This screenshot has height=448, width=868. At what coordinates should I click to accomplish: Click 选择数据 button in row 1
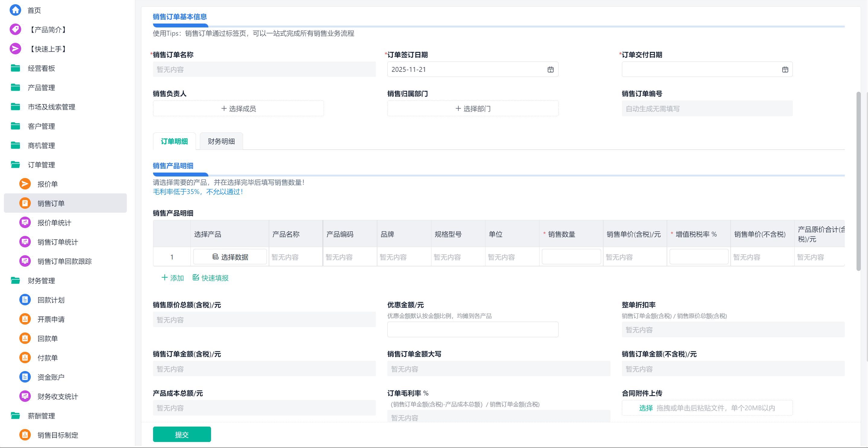(230, 257)
